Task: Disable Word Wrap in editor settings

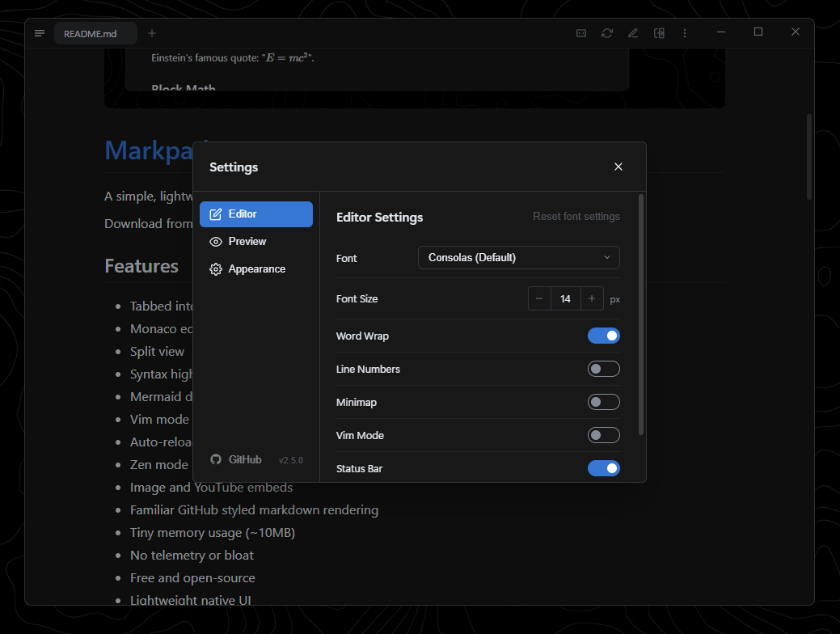Action: [x=604, y=336]
